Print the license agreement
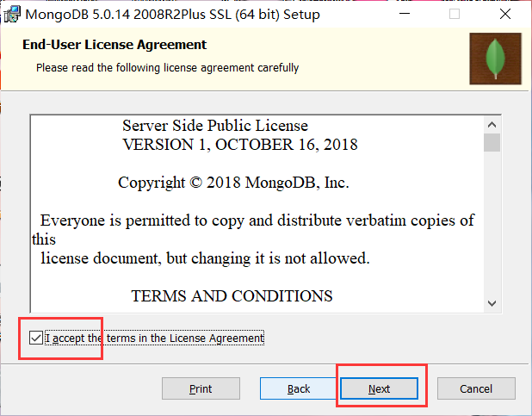 pos(201,388)
